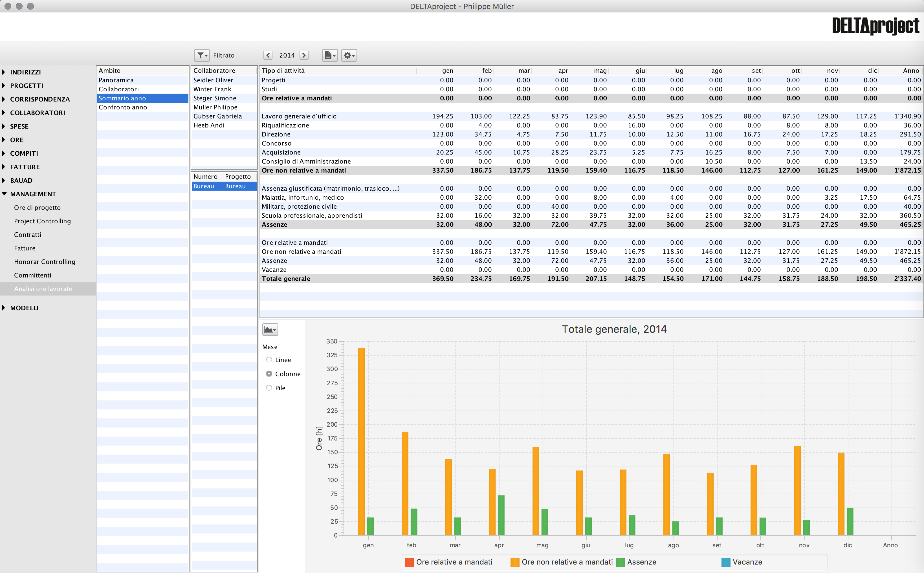The height and width of the screenshot is (573, 924).
Task: Select Scuola professionale, apprendisti row
Action: coord(591,216)
